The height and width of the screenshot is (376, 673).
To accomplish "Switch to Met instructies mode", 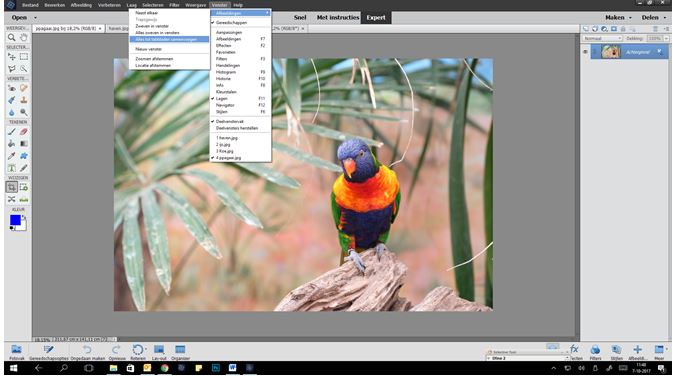I will (337, 18).
